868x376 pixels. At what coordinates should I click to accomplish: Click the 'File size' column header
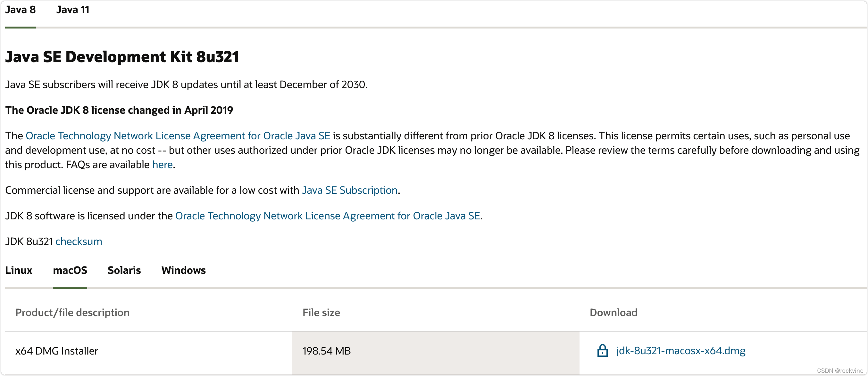coord(321,313)
